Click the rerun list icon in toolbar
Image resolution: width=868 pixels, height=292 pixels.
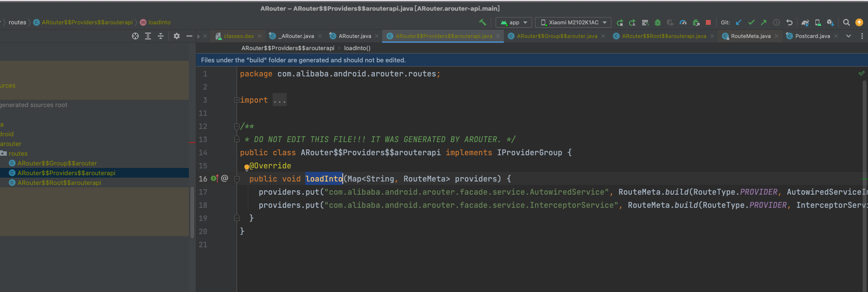(x=645, y=22)
